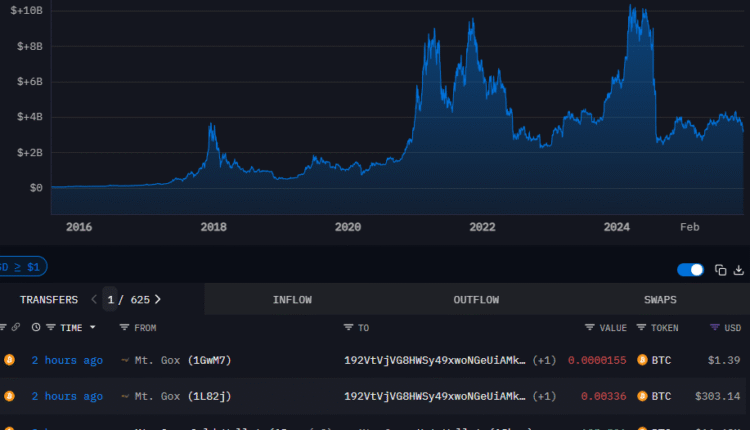Image resolution: width=750 pixels, height=430 pixels.
Task: Click the link icon in table header
Action: click(15, 327)
